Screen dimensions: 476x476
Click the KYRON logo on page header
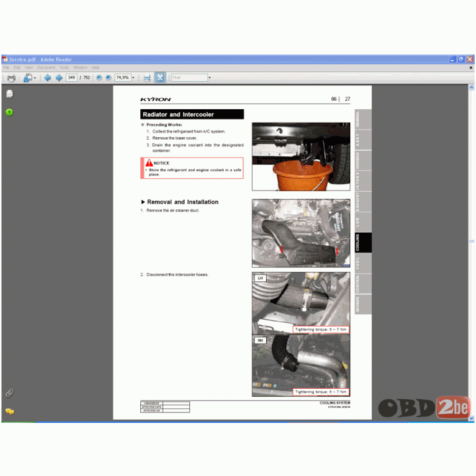[x=156, y=99]
